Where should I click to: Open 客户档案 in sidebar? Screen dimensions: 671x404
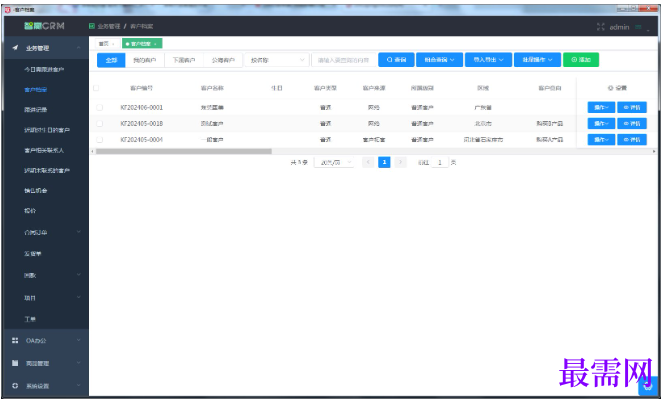point(36,89)
